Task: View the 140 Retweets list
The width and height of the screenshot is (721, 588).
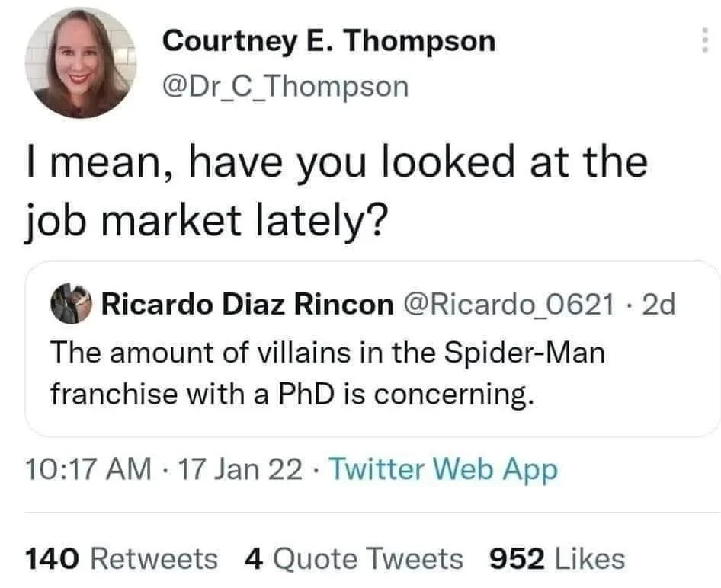Action: pyautogui.click(x=122, y=558)
